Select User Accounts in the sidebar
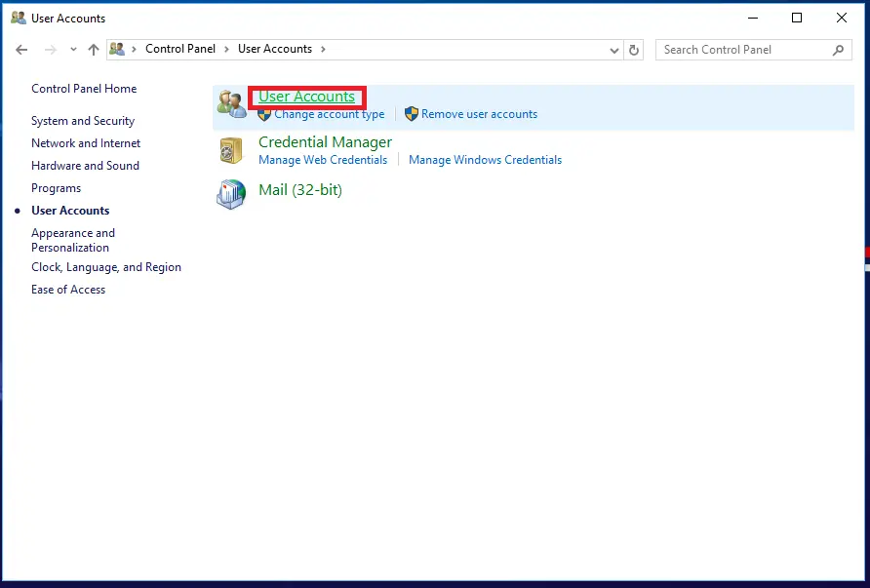The width and height of the screenshot is (870, 588). [70, 211]
